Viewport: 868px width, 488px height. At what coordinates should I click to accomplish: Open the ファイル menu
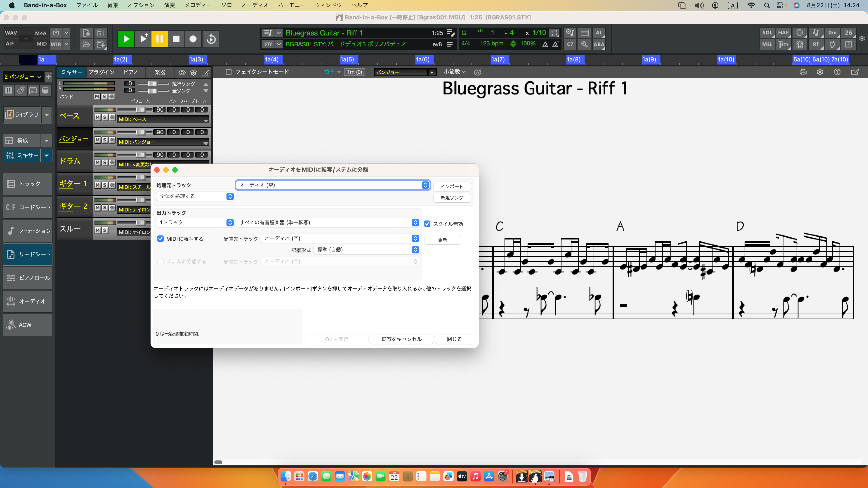tap(87, 5)
